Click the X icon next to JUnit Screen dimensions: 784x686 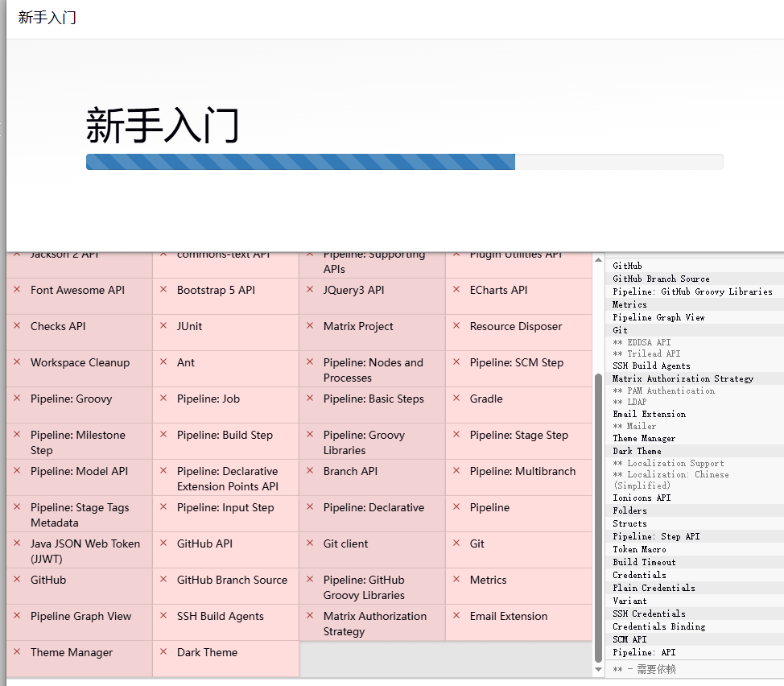(x=163, y=325)
